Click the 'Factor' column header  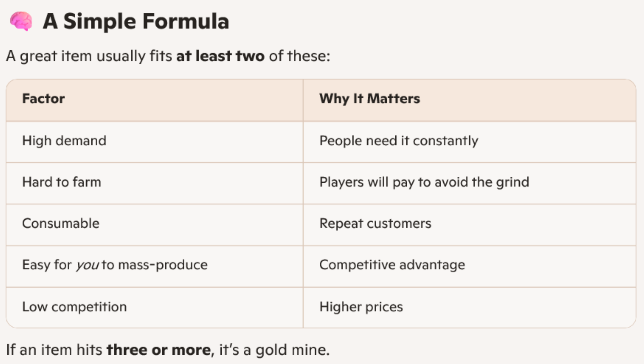click(43, 98)
